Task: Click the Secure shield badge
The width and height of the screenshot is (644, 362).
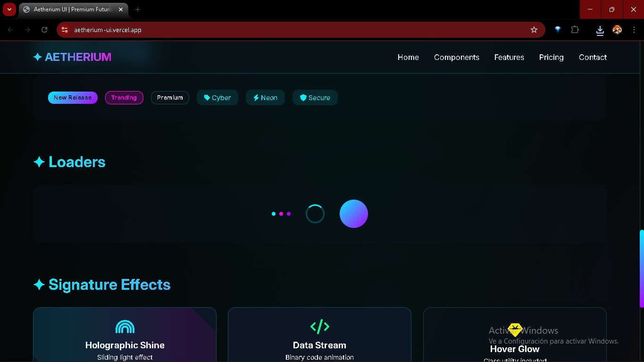Action: point(315,98)
